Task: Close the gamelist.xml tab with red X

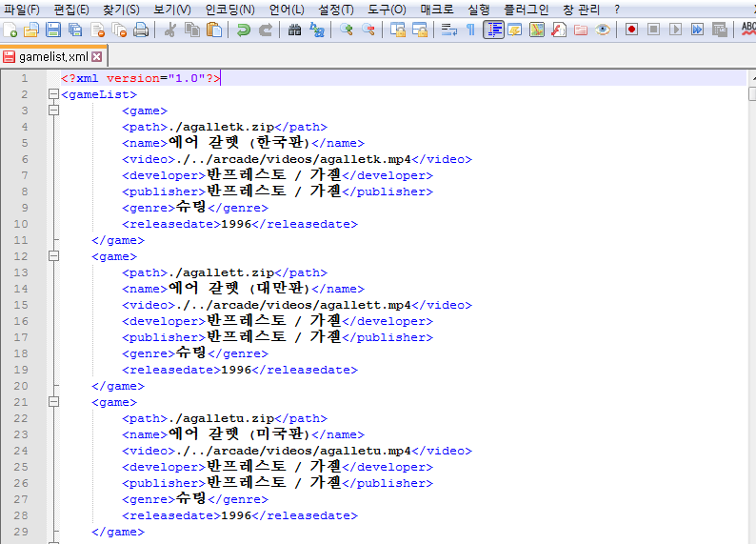Action: tap(97, 57)
